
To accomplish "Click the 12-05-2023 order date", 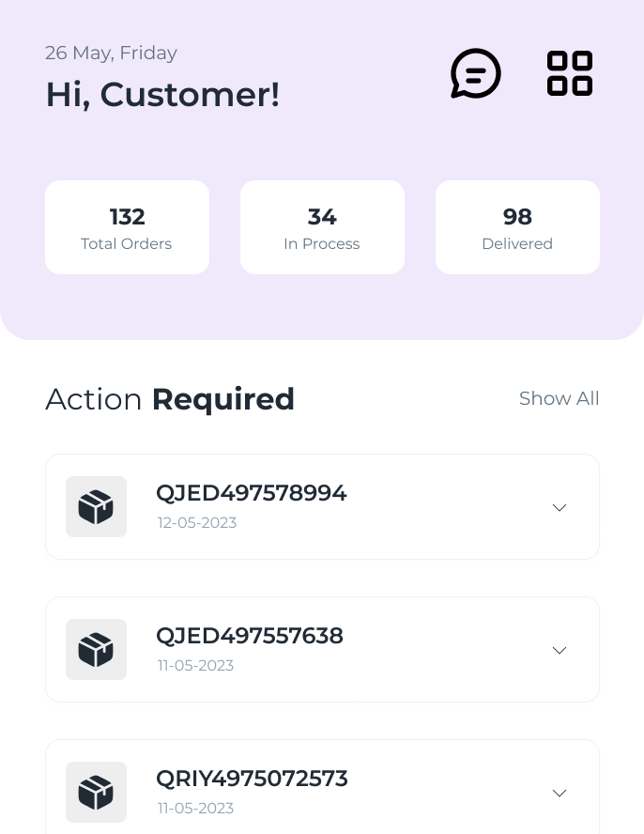I will point(197,522).
